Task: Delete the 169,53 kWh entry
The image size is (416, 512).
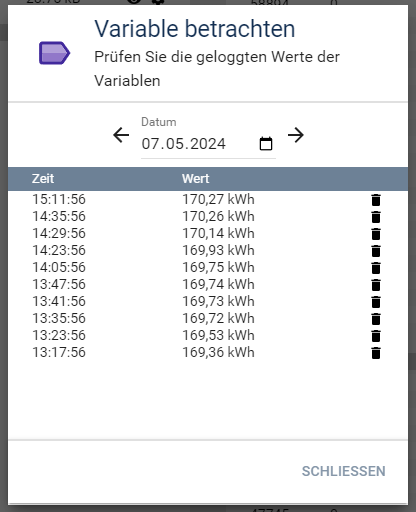Action: click(376, 336)
